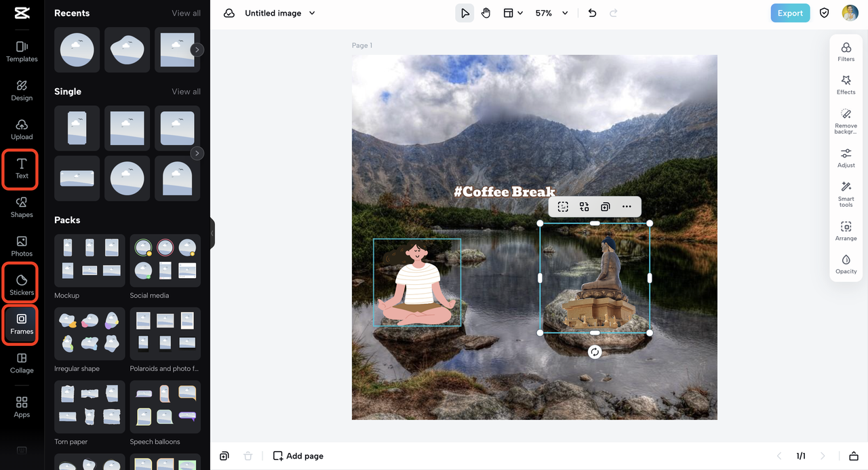Open the Stickers panel
Screen dimensions: 868x470
(22, 285)
